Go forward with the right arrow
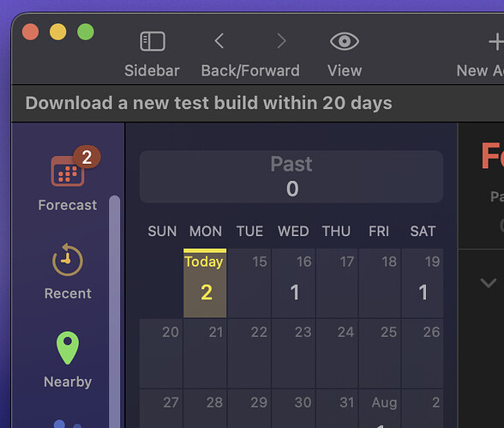 click(x=281, y=41)
